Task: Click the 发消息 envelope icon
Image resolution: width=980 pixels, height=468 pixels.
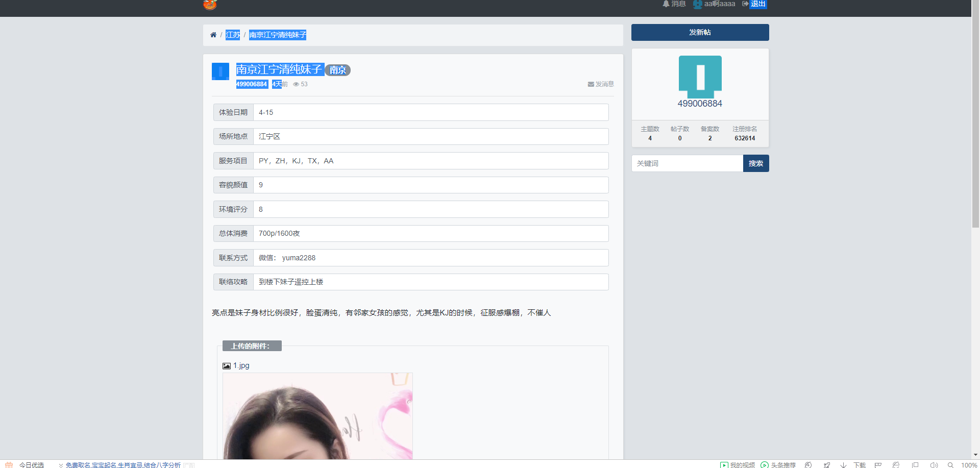Action: (591, 84)
